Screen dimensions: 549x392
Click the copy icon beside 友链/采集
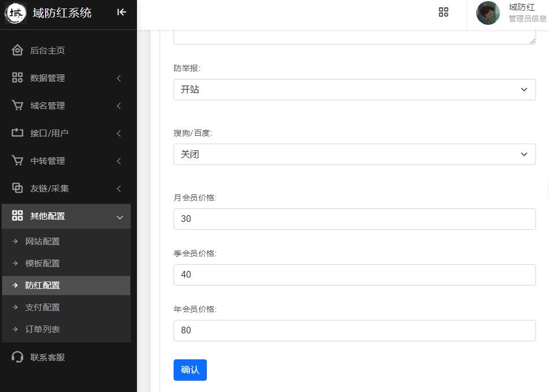17,188
